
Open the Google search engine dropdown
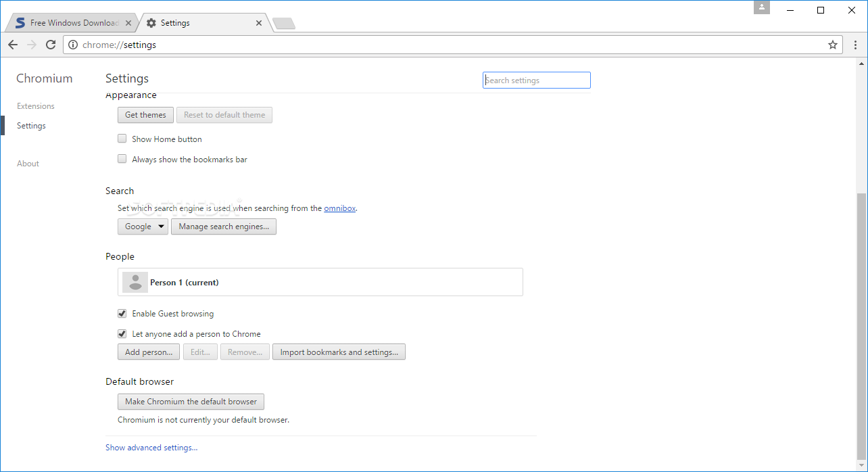pos(143,227)
